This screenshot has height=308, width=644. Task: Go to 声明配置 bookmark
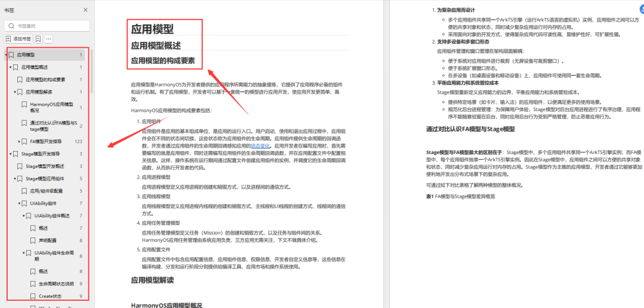[48, 240]
